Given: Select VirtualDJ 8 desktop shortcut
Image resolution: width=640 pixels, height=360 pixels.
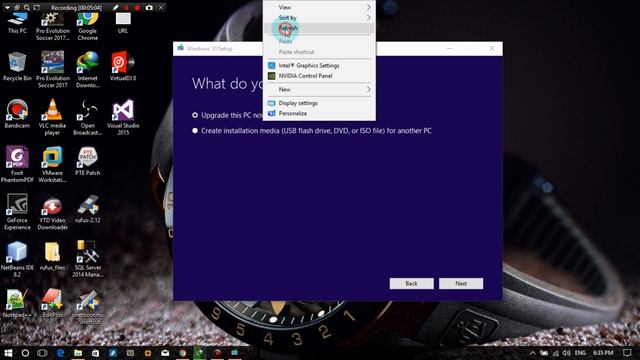Looking at the screenshot, I should coord(123,66).
